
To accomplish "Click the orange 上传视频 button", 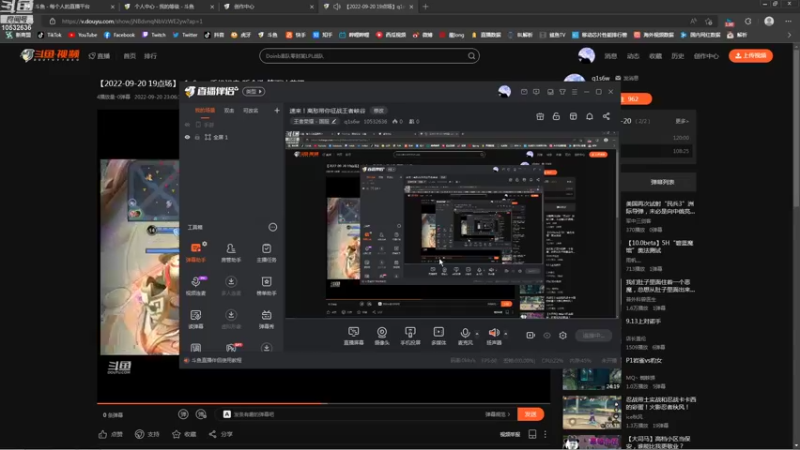I will [x=751, y=56].
